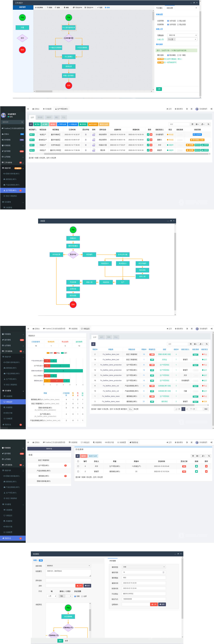The image size is (214, 644).
Task: Switch to 节点属性 tab in properties panel
Action: point(159,8)
